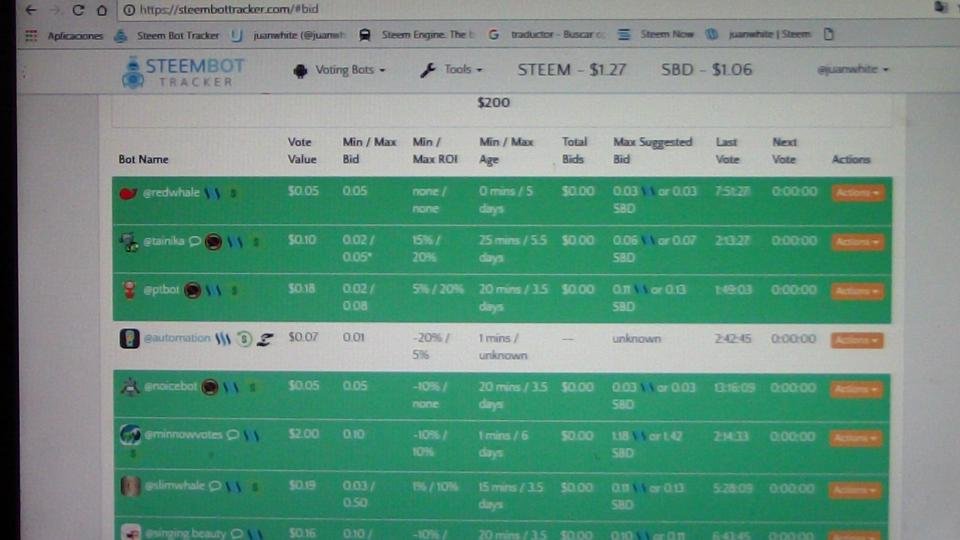960x540 pixels.
Task: Open Actions dropdown for @ptbot
Action: [x=857, y=291]
